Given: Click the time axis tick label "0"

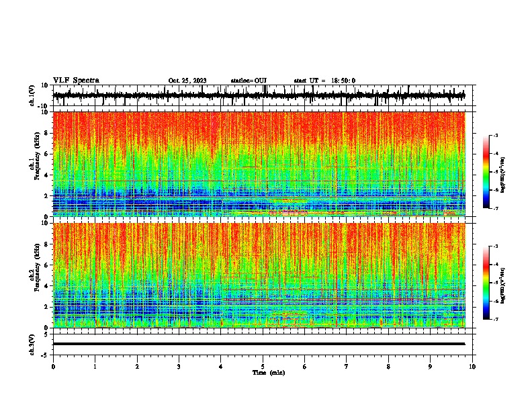Looking at the screenshot, I should coord(53,367).
